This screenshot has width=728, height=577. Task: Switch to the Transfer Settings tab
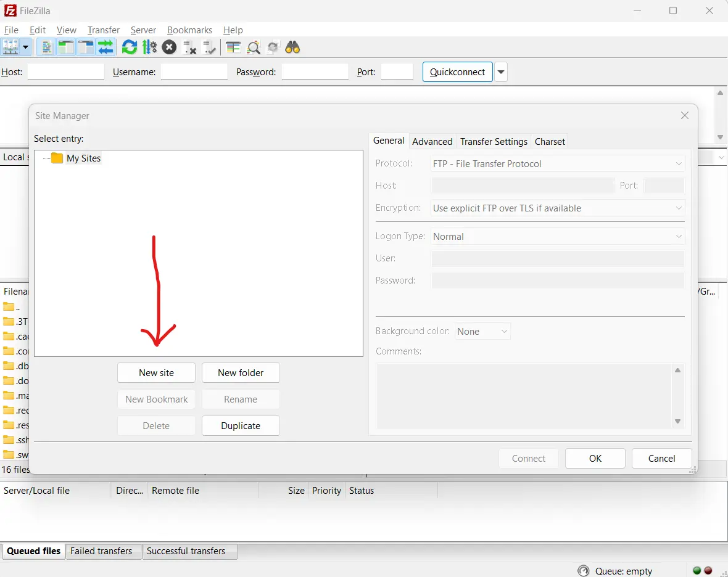[494, 141]
